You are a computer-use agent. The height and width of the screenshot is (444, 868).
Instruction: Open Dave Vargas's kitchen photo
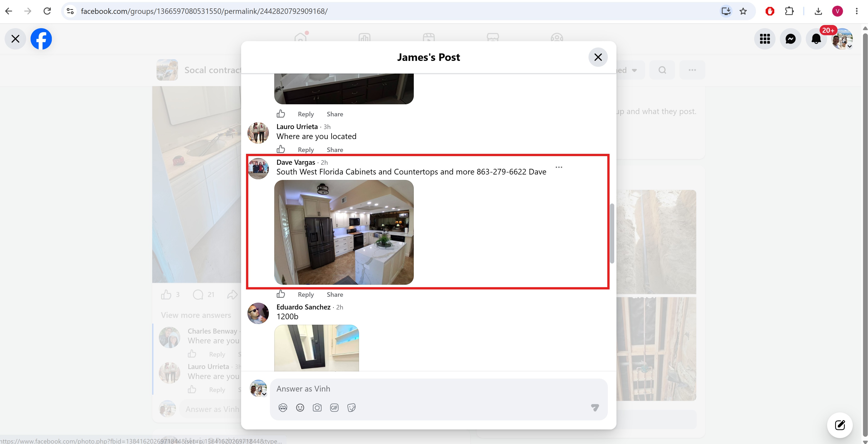[344, 232]
